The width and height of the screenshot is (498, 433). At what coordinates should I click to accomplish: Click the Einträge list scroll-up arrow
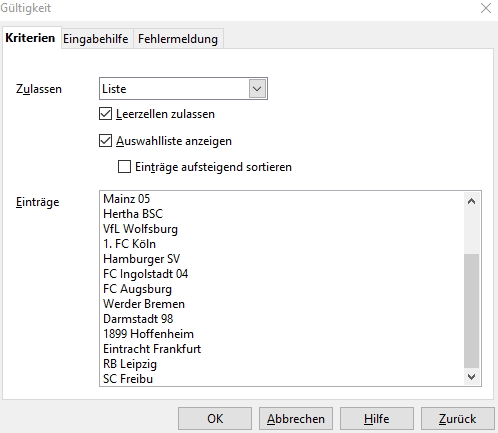coord(471,201)
